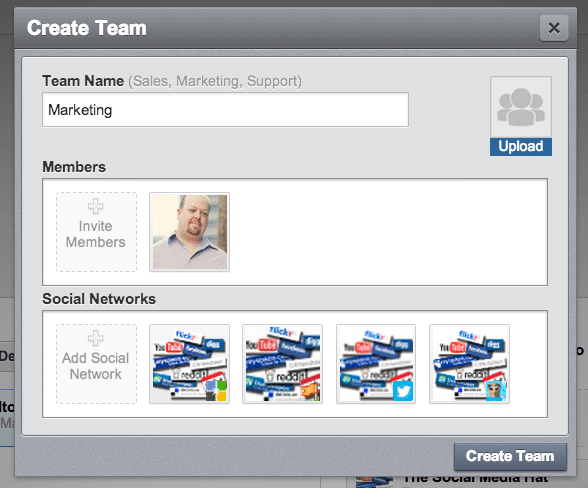
Task: Click the plus icon in Add Social Network
Action: [96, 338]
